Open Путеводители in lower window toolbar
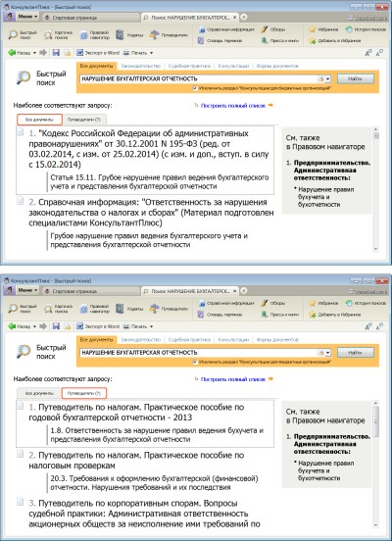Screen dimensions: 392x541 pos(169,309)
